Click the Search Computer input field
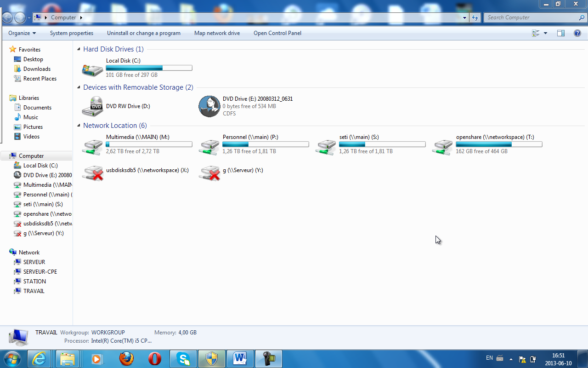 (x=531, y=17)
